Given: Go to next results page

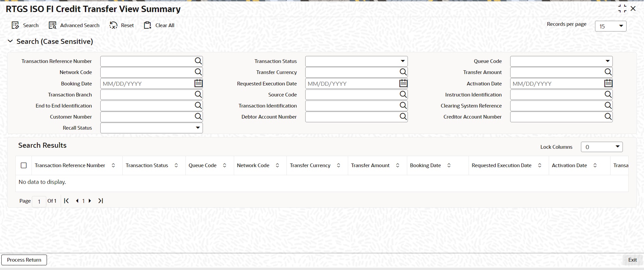Looking at the screenshot, I should click(90, 201).
